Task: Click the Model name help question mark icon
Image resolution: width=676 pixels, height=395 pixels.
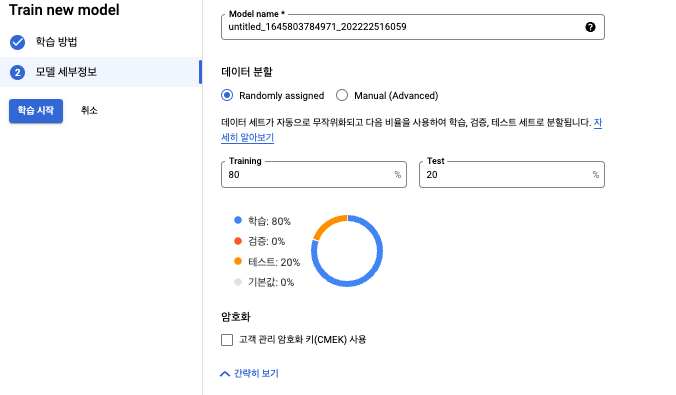Action: (590, 27)
